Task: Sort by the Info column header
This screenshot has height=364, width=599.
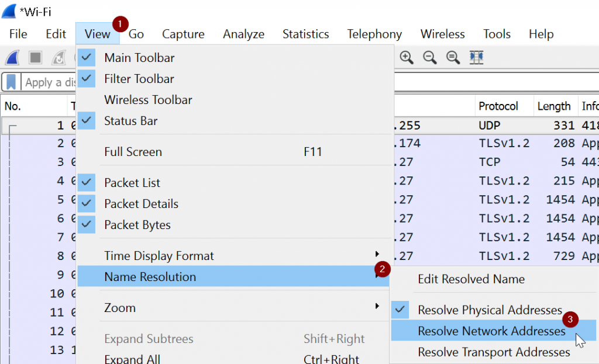Action: click(x=590, y=106)
